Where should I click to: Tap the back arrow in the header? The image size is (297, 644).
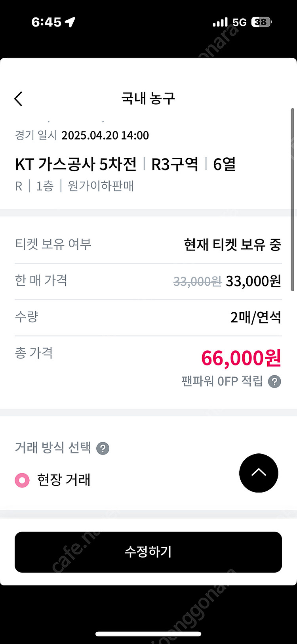19,99
